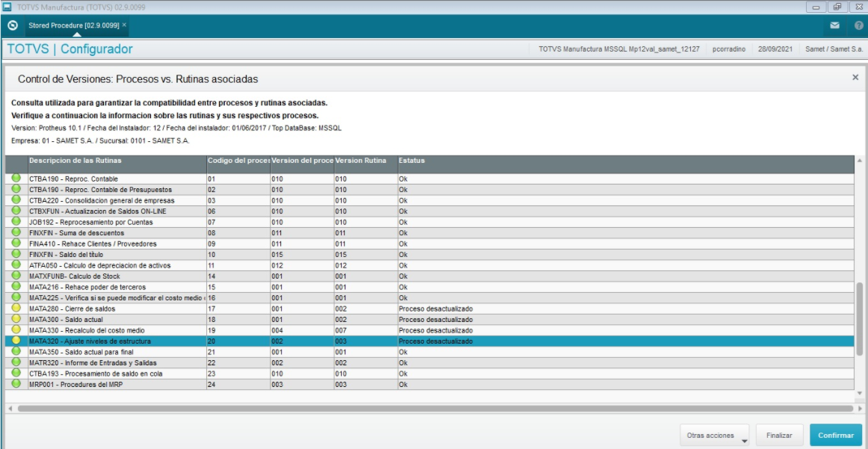Click yellow status icon for MATA280 row
This screenshot has height=449, width=868.
click(16, 308)
